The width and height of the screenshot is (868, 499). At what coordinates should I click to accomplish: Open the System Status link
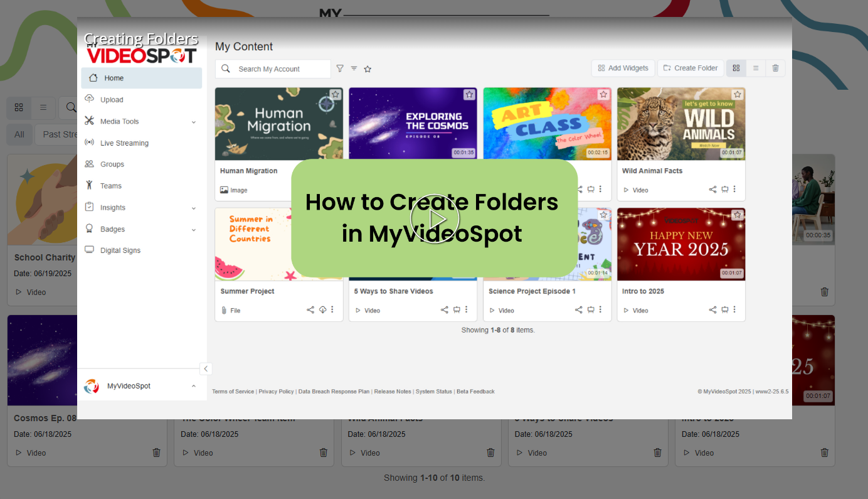(434, 392)
